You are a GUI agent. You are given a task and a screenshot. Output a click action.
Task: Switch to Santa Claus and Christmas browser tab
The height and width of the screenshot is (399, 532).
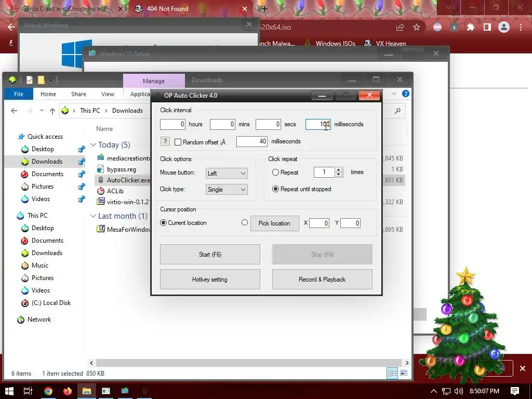click(x=67, y=9)
